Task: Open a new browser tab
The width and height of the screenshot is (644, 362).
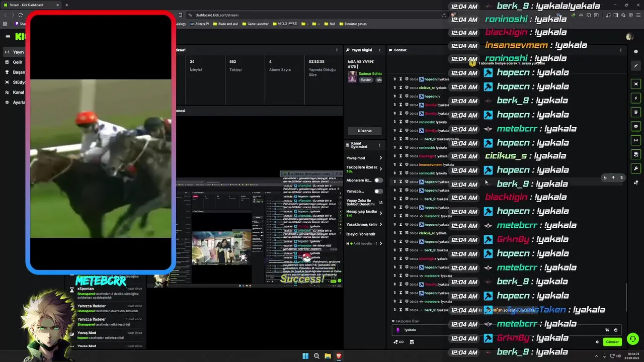Action: [x=67, y=5]
